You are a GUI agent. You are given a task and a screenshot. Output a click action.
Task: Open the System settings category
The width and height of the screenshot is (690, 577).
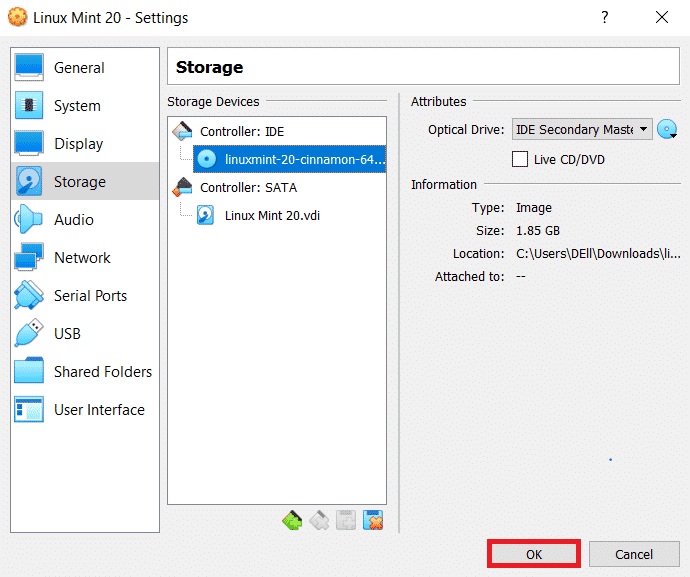pyautogui.click(x=77, y=106)
